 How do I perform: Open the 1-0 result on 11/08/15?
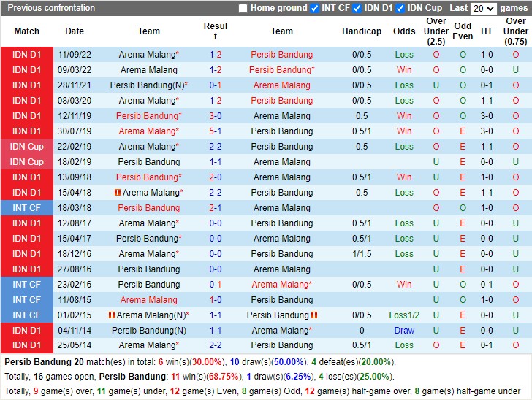point(216,300)
